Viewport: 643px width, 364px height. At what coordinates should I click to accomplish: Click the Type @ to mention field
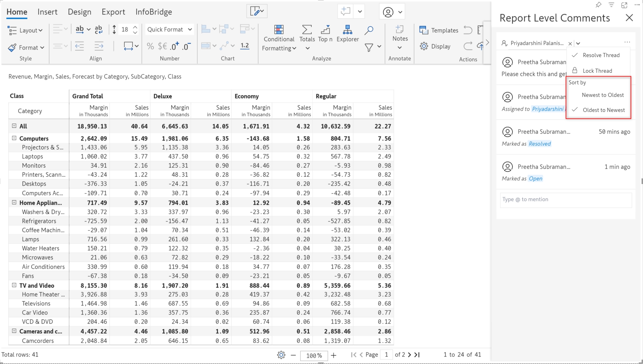[565, 200]
